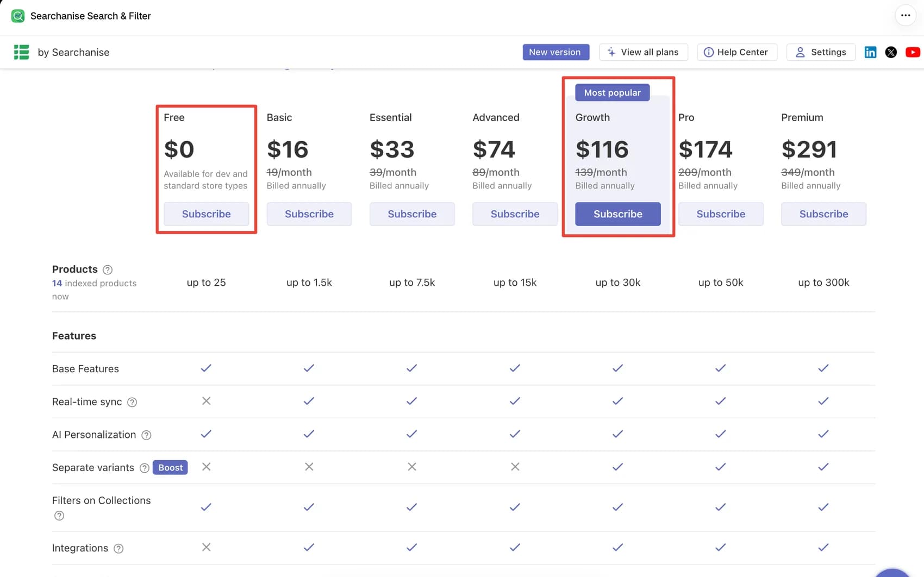
Task: Open Settings in the top bar
Action: (821, 52)
